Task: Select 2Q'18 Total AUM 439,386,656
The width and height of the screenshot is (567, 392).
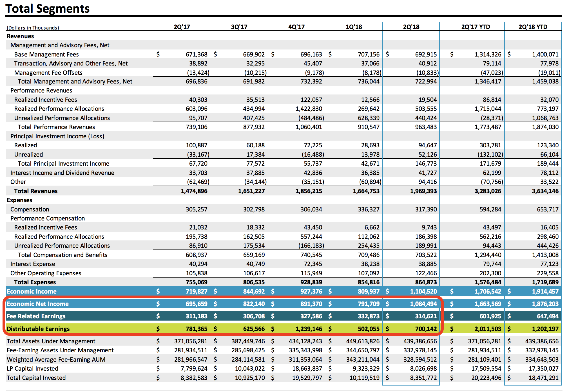Action: 420,341
